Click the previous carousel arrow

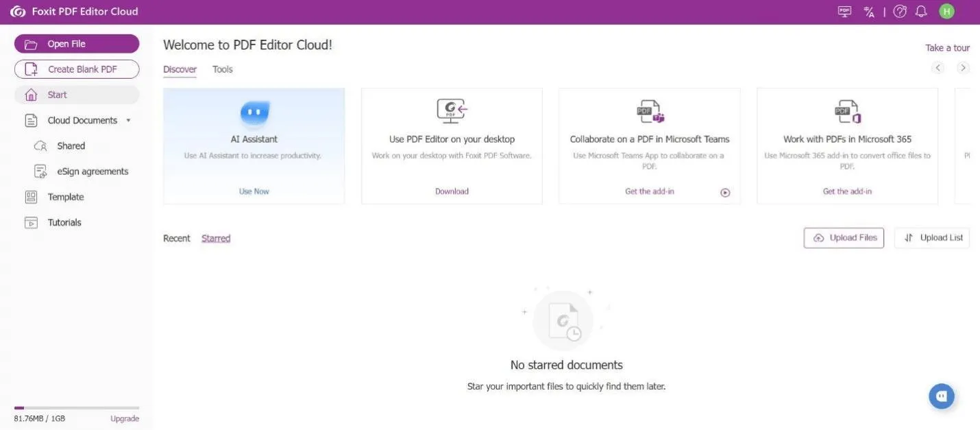click(938, 67)
